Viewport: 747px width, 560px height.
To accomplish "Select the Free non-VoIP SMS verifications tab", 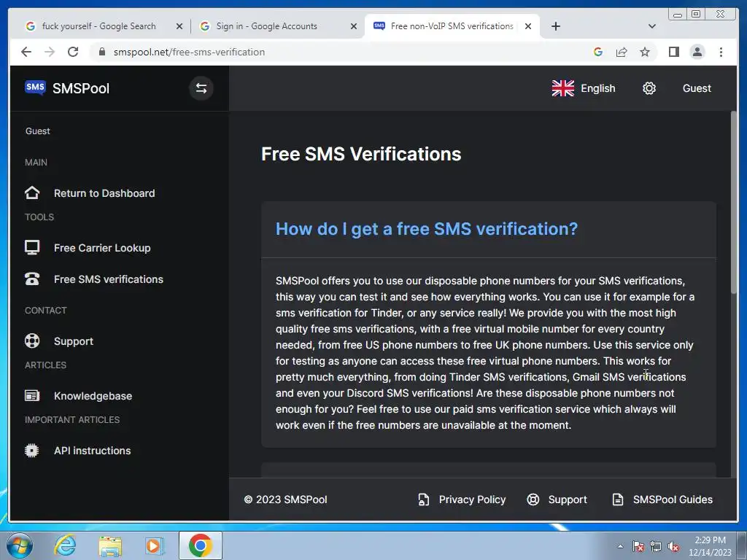I will coord(452,26).
